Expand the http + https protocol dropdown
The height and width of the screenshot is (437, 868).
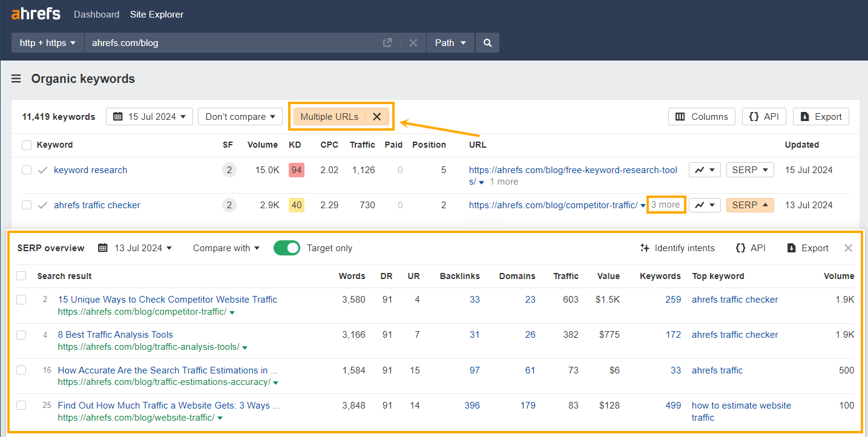click(x=47, y=42)
